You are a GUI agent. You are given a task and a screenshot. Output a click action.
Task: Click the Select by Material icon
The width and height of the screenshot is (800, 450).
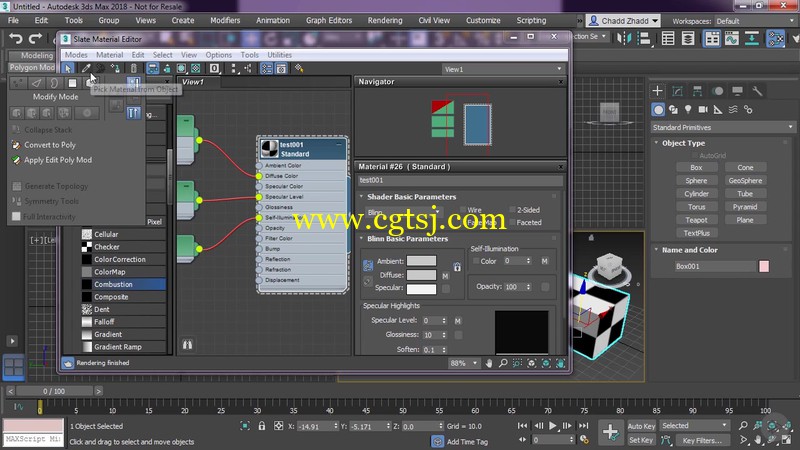299,68
